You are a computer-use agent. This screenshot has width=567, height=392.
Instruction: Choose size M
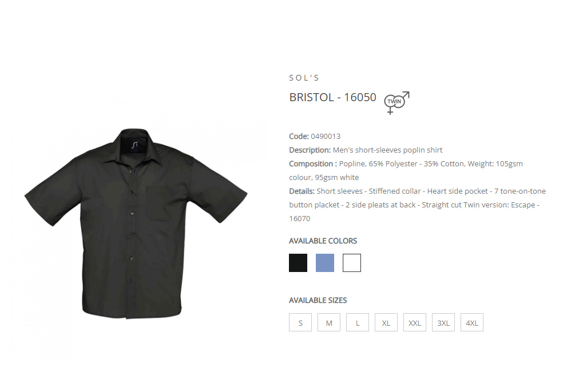[329, 322]
